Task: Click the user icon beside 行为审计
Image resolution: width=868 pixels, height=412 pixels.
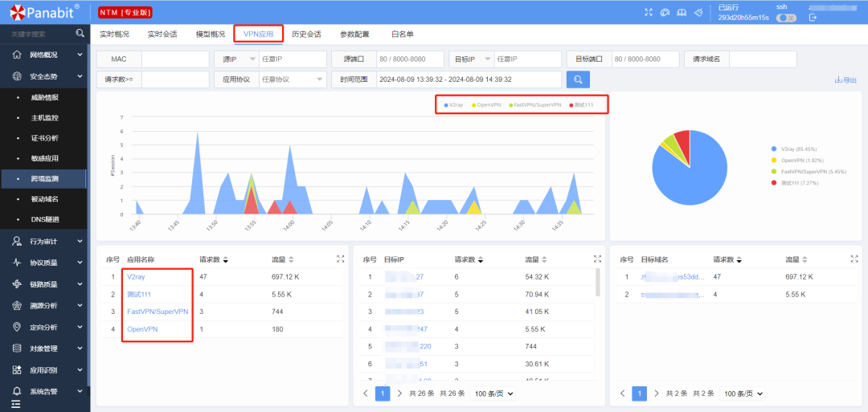Action: 17,241
